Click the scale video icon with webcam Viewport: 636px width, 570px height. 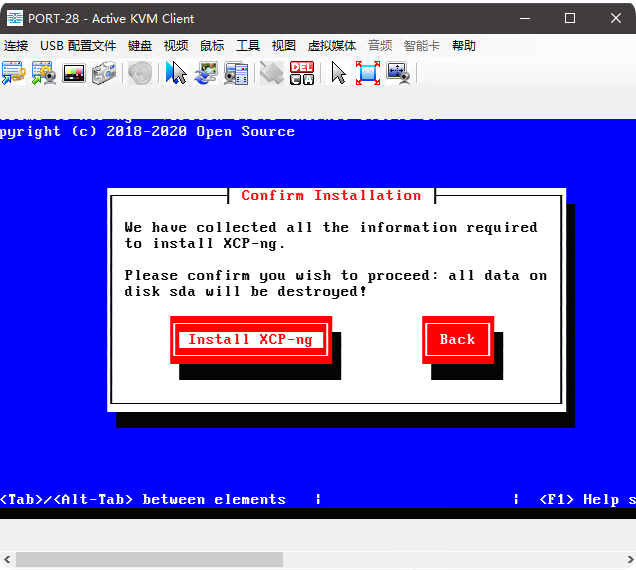398,73
